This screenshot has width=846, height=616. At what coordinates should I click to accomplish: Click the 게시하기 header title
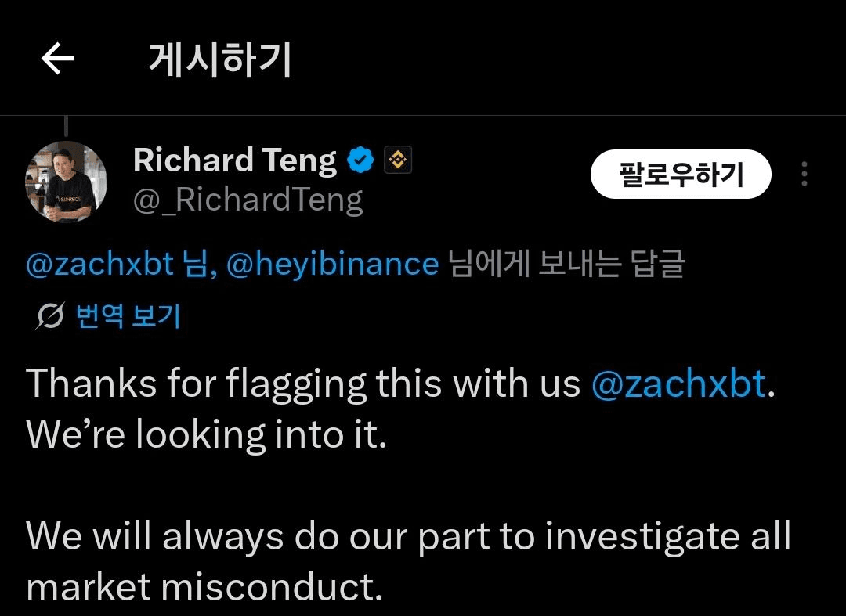(x=220, y=59)
